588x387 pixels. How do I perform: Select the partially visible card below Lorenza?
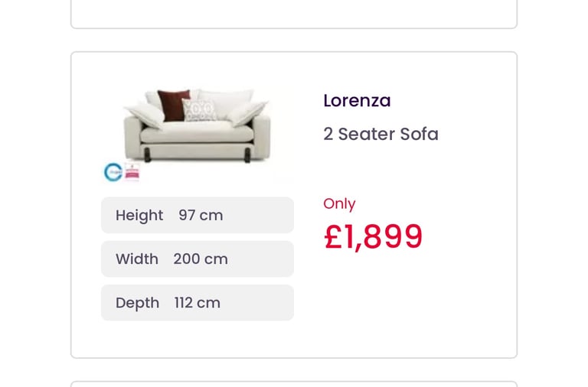[x=294, y=384]
